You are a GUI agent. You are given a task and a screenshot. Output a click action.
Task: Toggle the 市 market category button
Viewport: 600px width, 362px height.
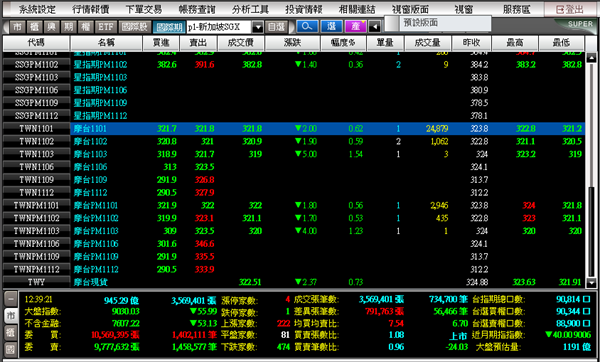pos(17,27)
